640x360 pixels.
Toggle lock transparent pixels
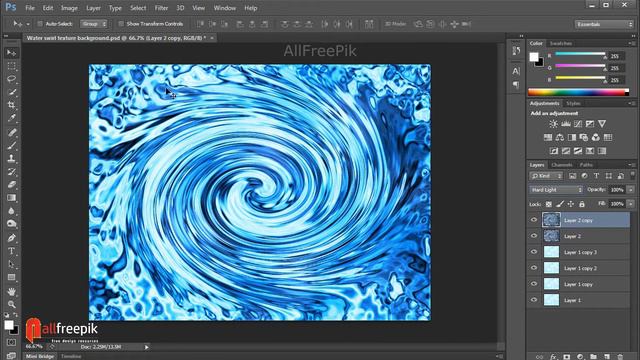(549, 204)
